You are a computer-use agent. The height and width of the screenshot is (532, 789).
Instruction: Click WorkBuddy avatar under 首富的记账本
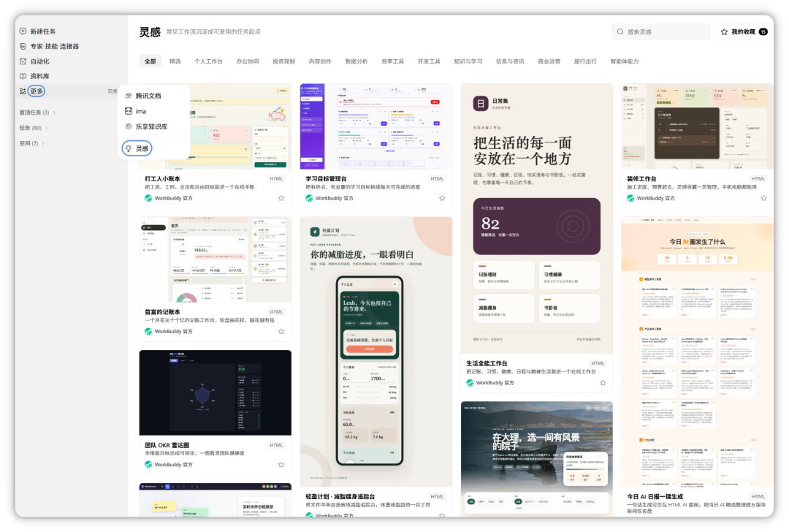click(x=148, y=331)
